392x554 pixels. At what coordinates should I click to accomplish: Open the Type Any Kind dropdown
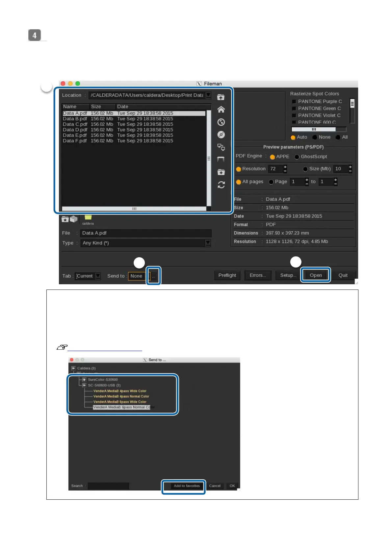pyautogui.click(x=208, y=243)
